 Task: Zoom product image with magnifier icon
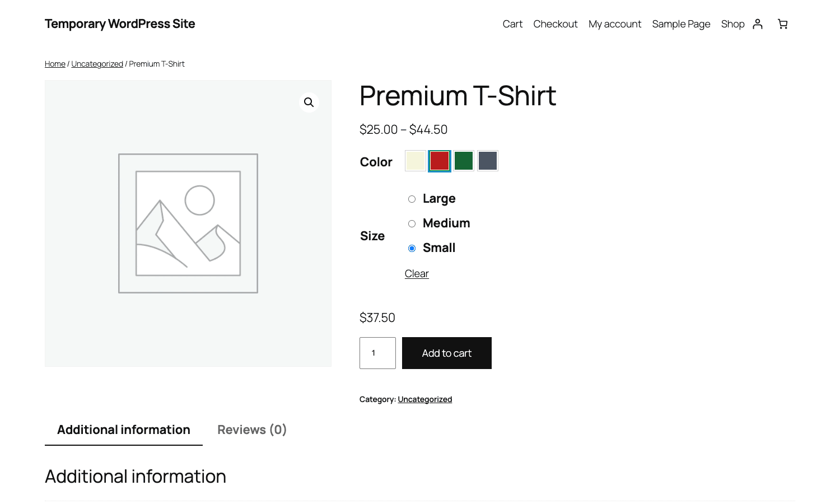(x=309, y=102)
